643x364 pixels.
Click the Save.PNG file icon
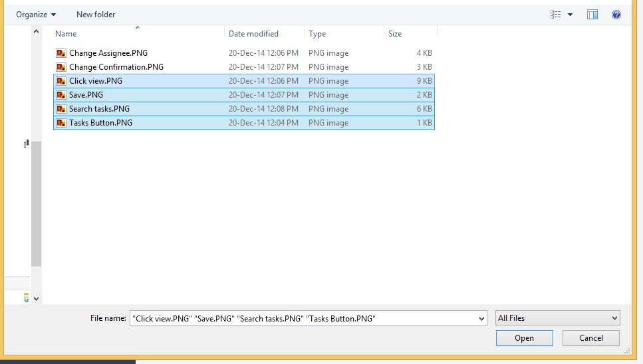point(61,95)
